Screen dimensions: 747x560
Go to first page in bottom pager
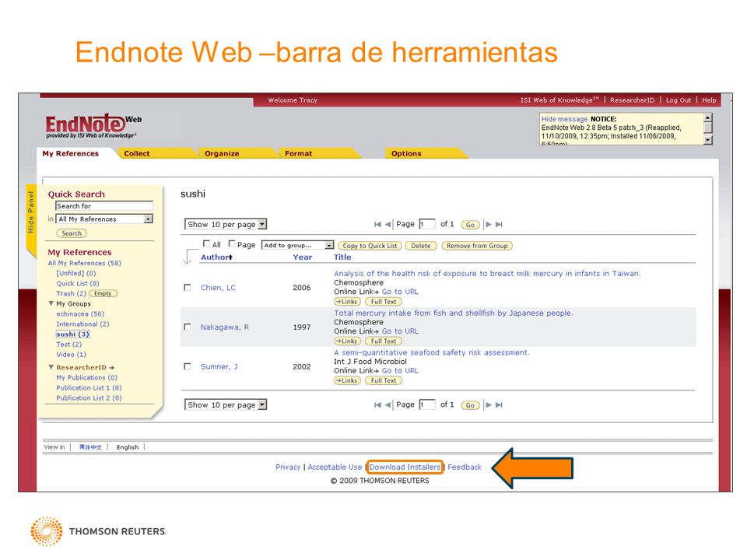coord(378,404)
